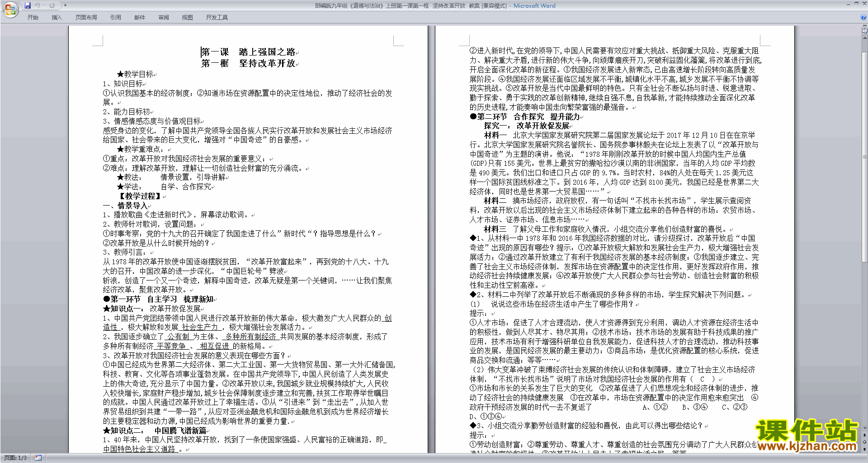Open the 视图 ribbon tab
The width and height of the screenshot is (868, 463).
(188, 18)
